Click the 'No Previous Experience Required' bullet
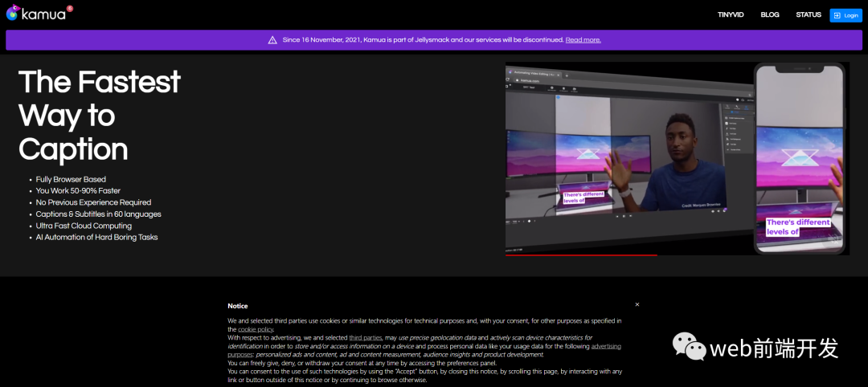The height and width of the screenshot is (387, 868). click(93, 202)
